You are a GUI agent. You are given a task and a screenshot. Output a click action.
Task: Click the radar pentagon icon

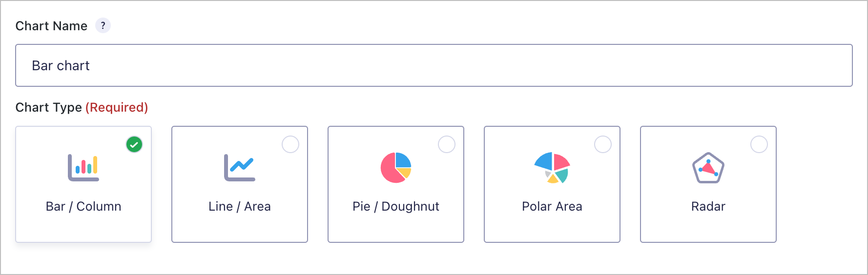[708, 168]
